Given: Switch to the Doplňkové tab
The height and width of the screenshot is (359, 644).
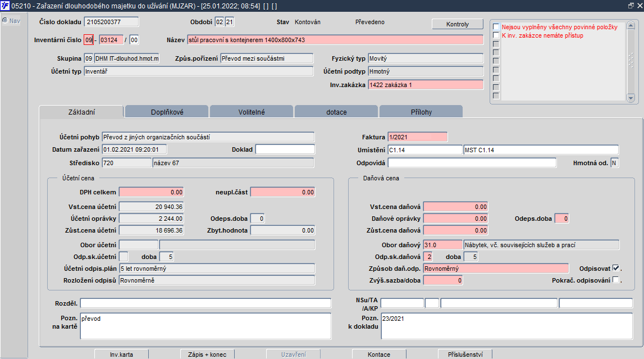Looking at the screenshot, I should click(166, 112).
